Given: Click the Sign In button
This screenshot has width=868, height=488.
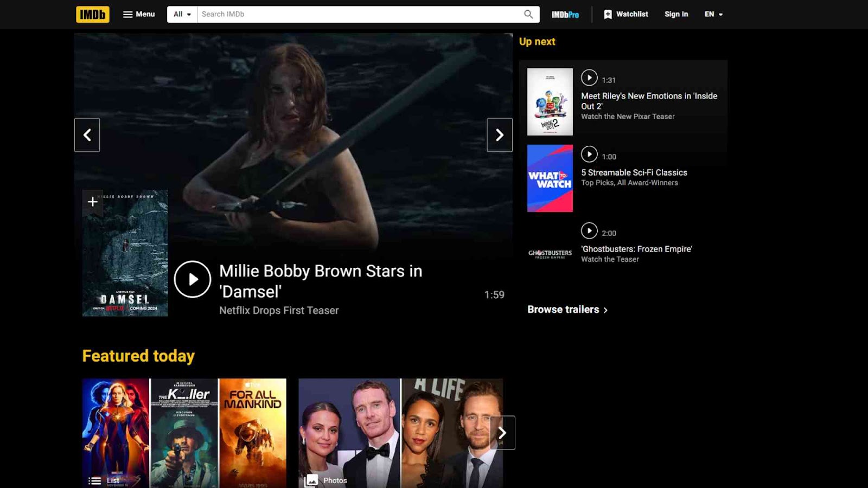Looking at the screenshot, I should [x=676, y=14].
